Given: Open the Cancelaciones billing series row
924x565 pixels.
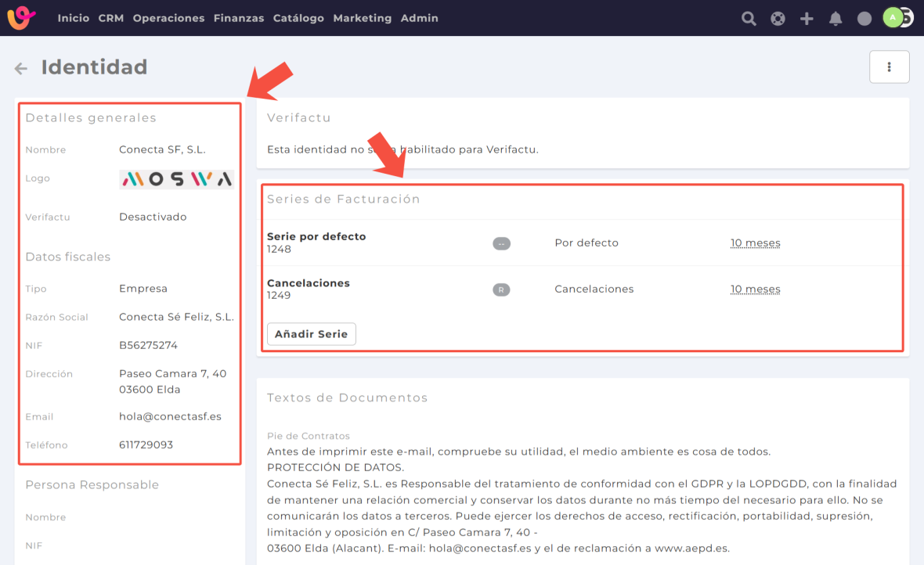Looking at the screenshot, I should tap(308, 283).
